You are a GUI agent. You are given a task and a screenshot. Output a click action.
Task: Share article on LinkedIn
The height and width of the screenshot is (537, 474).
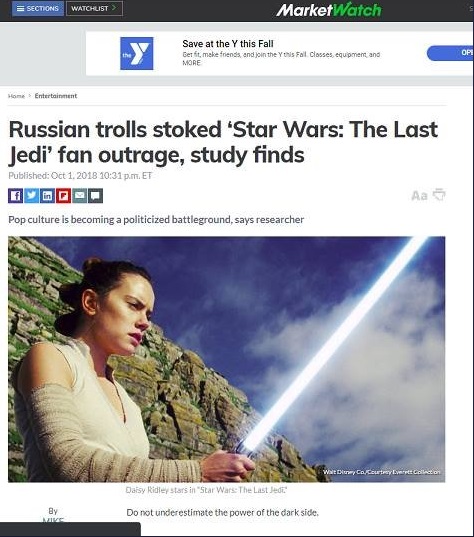pos(47,196)
